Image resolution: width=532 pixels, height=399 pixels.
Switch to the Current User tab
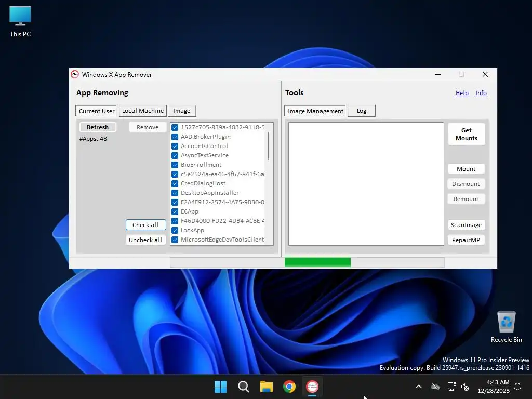click(x=96, y=111)
